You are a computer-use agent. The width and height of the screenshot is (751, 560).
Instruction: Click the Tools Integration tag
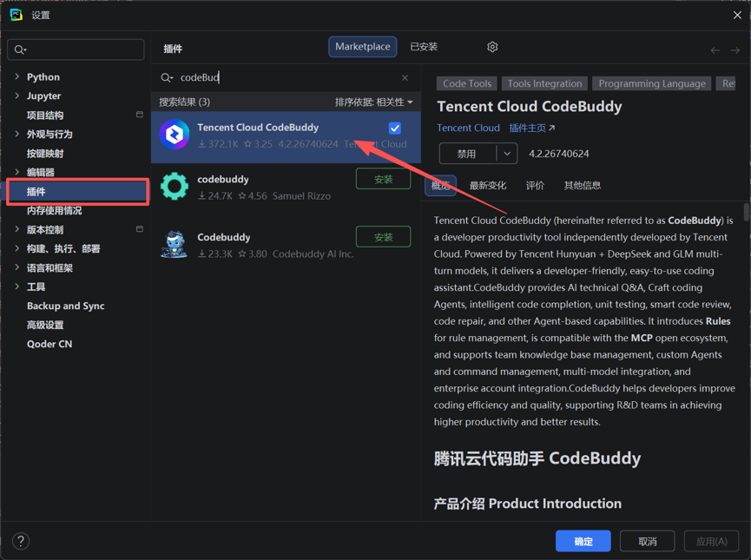(544, 83)
